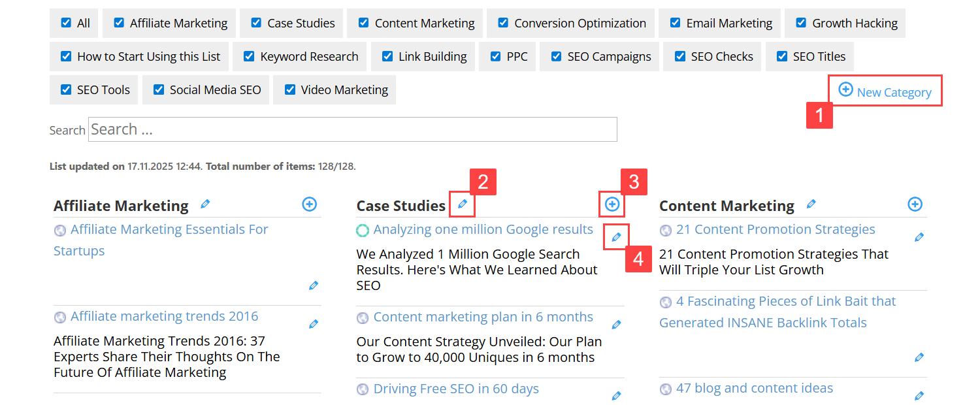Edit the Analyzing one million Google results entry

tap(616, 236)
